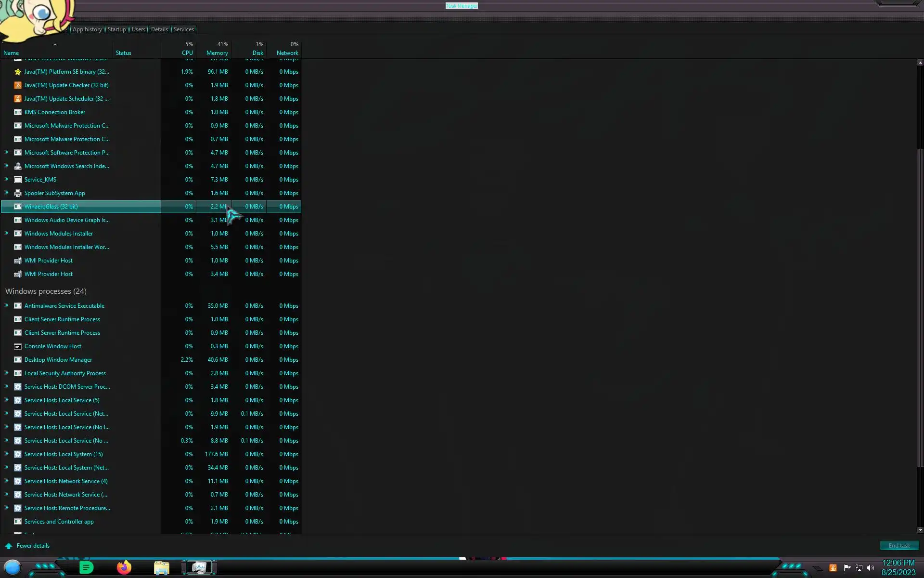The height and width of the screenshot is (578, 924).
Task: Open File Explorer from the taskbar
Action: click(162, 568)
